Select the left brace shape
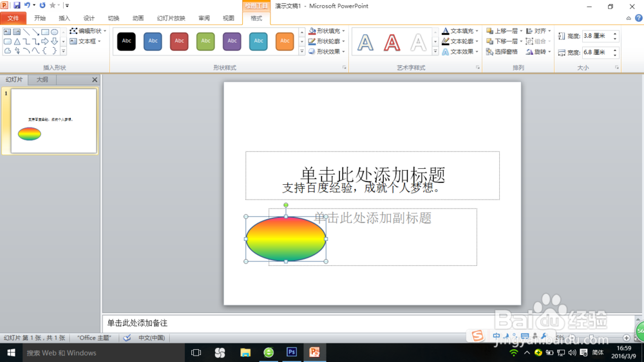644x362 pixels. point(45,51)
